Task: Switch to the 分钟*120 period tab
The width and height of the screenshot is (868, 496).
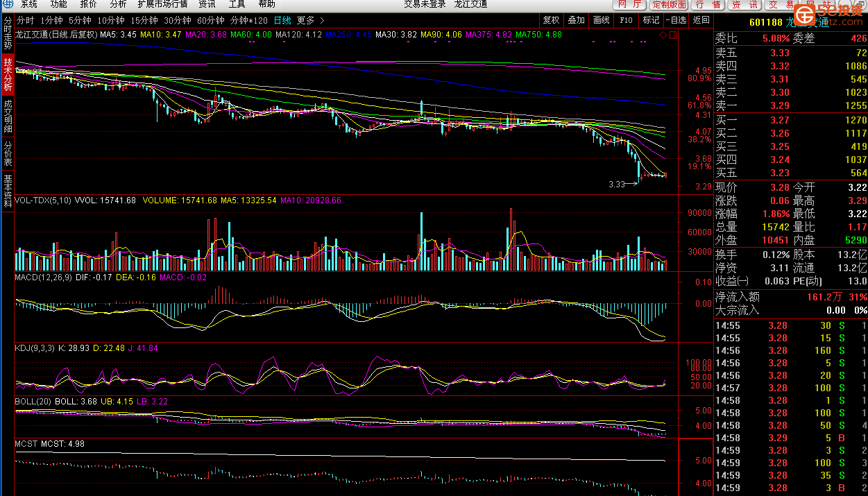Action: tap(249, 21)
